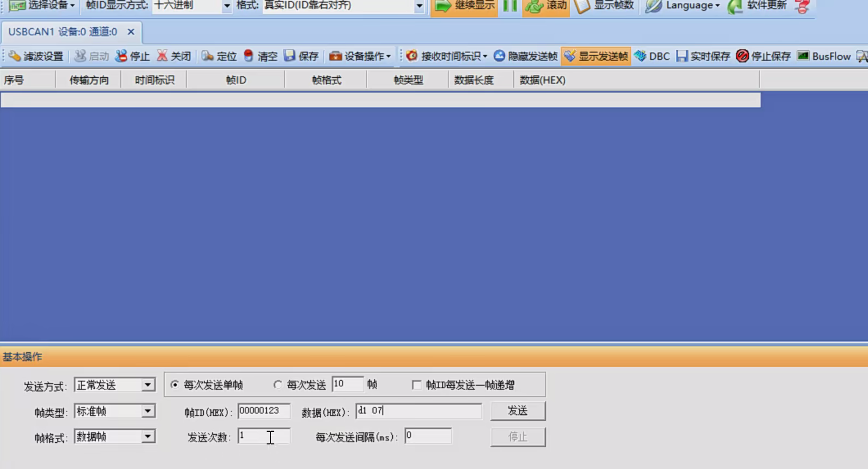Expand the 发送方式 dropdown

(x=148, y=385)
